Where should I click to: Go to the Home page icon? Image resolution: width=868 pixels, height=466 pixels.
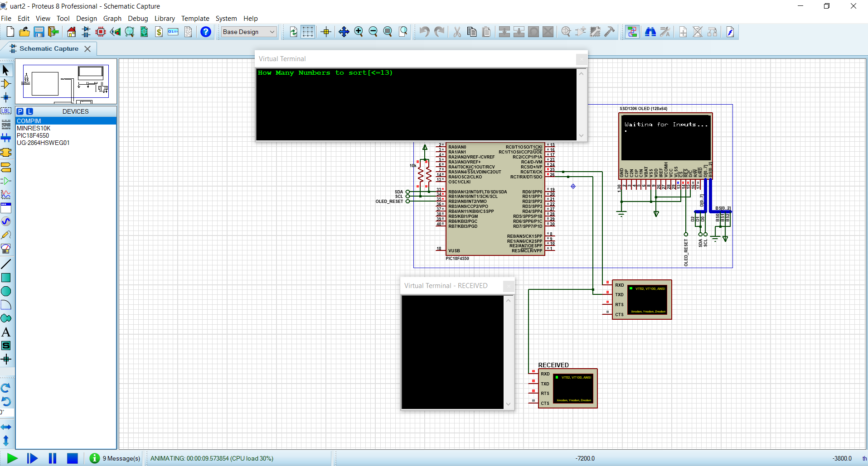[72, 32]
